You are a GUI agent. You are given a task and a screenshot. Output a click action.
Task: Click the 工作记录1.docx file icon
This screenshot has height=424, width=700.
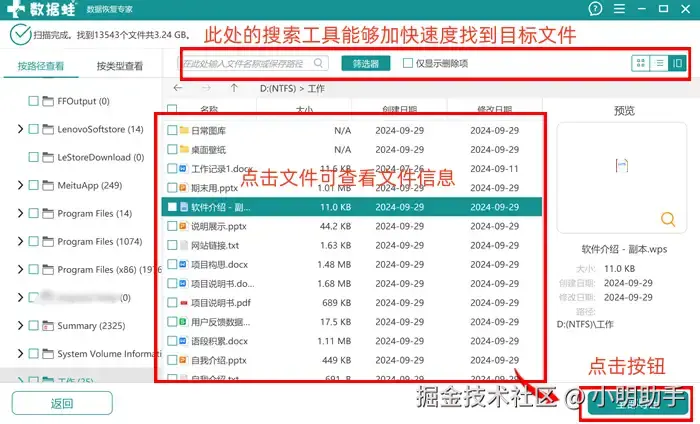[x=183, y=169]
